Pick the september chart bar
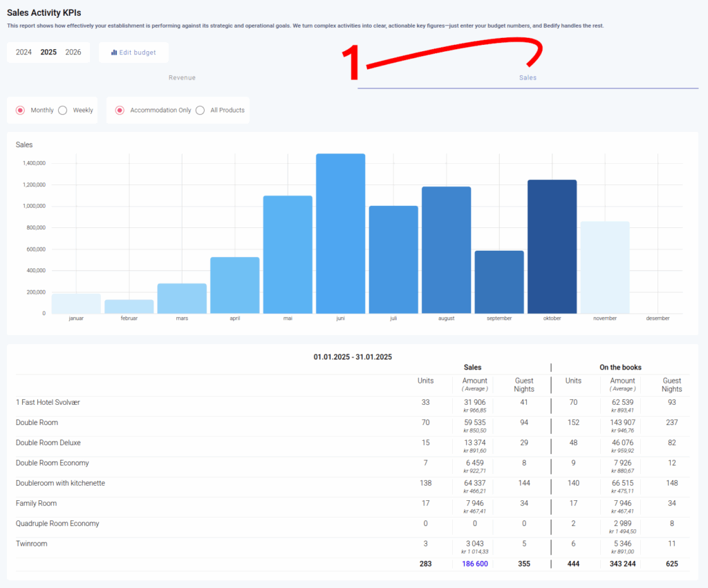The image size is (708, 588). (499, 282)
